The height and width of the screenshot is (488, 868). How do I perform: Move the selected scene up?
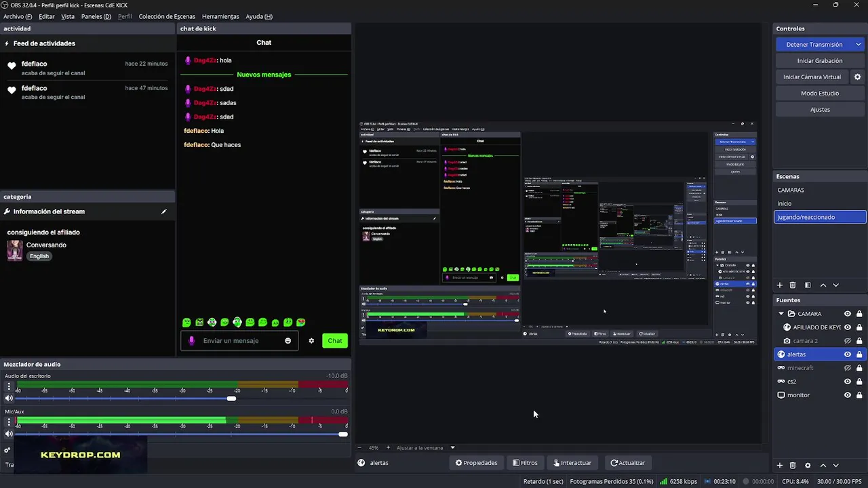coord(823,285)
